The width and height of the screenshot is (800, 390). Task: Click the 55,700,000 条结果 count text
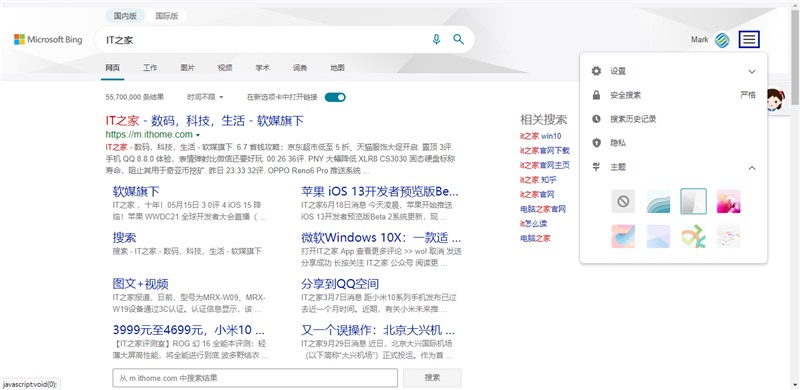[x=135, y=97]
